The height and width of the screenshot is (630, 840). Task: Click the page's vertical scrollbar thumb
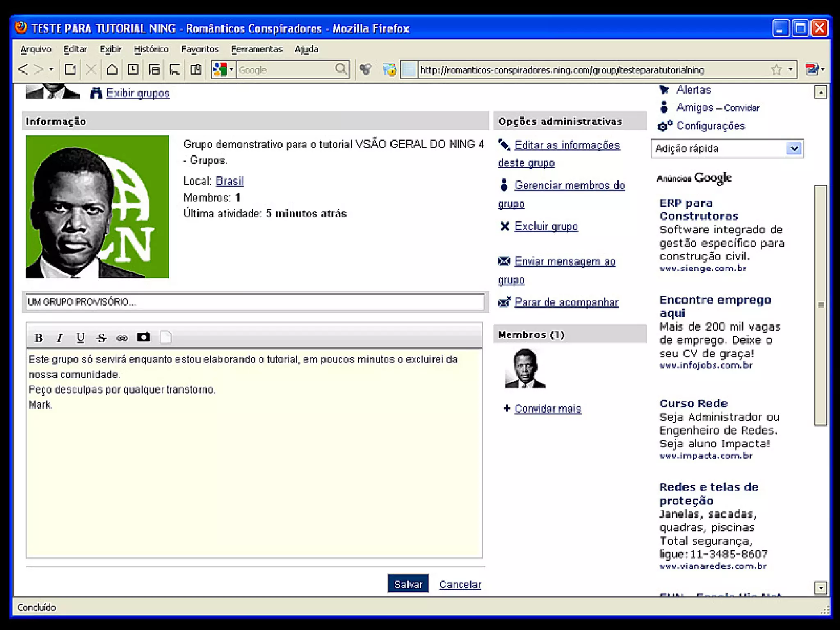coord(820,305)
